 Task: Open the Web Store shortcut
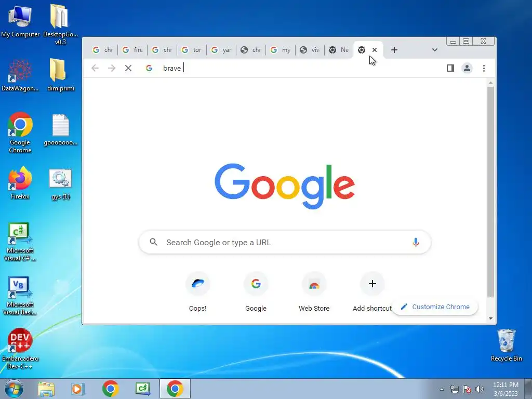(314, 292)
